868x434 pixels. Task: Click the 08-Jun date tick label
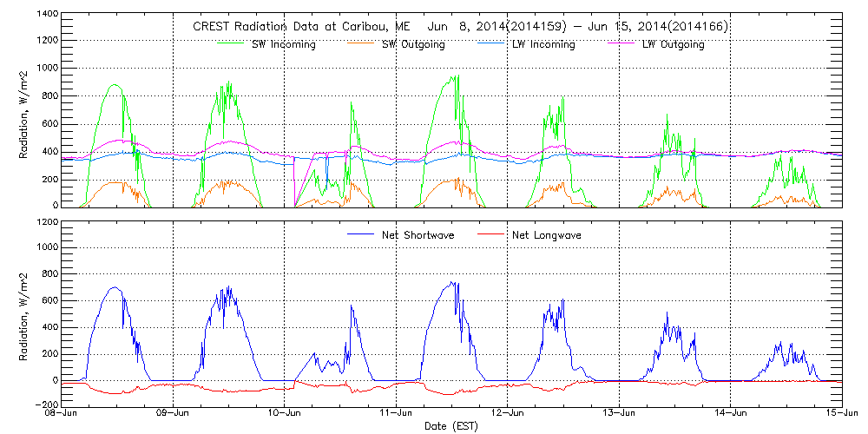pyautogui.click(x=62, y=414)
